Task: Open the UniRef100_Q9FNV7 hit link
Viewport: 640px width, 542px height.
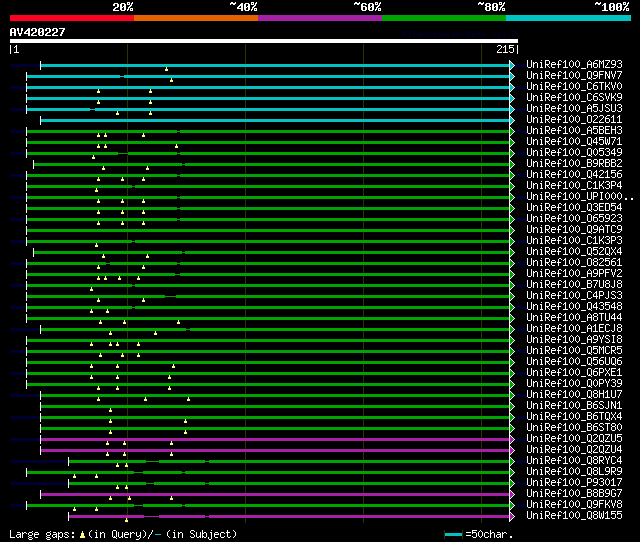Action: [574, 76]
